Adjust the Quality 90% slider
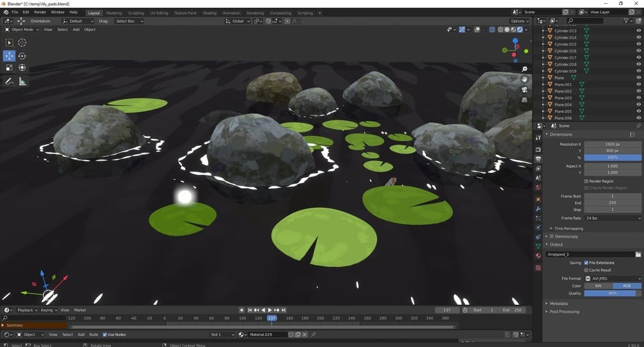 pos(613,293)
